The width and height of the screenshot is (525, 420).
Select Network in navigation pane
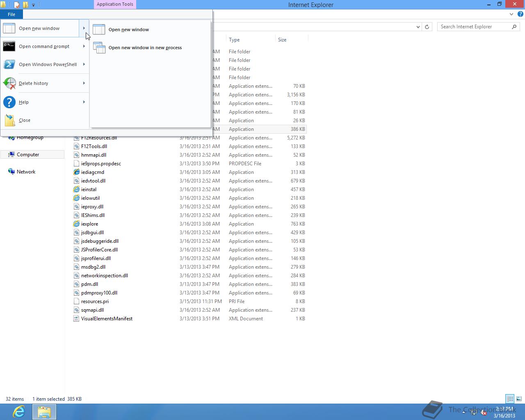click(x=26, y=172)
